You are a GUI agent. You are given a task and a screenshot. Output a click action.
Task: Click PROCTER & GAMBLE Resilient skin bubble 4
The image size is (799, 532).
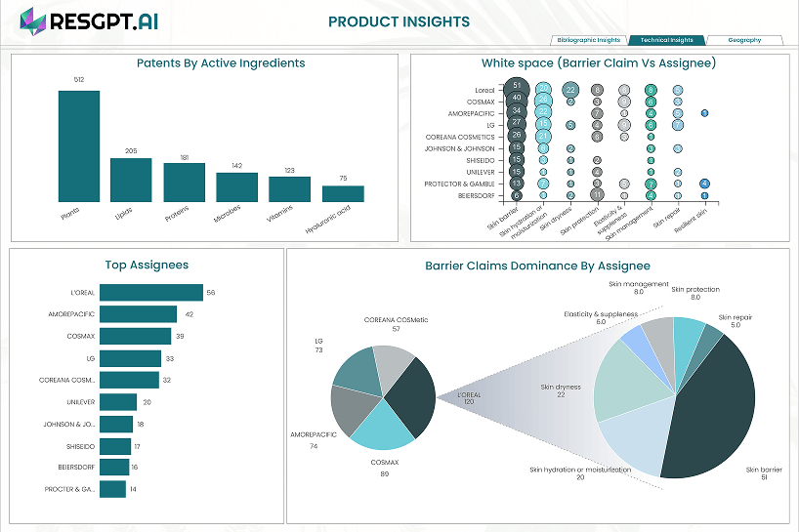pyautogui.click(x=704, y=184)
